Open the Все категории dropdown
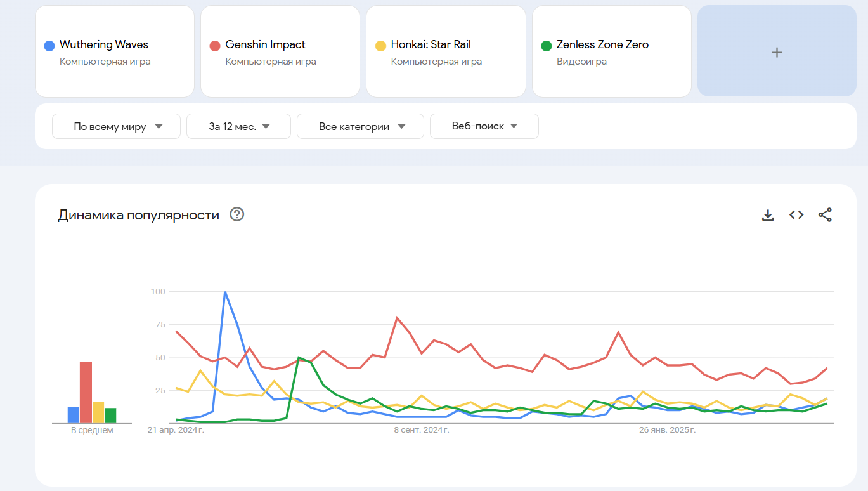868x491 pixels. click(360, 126)
